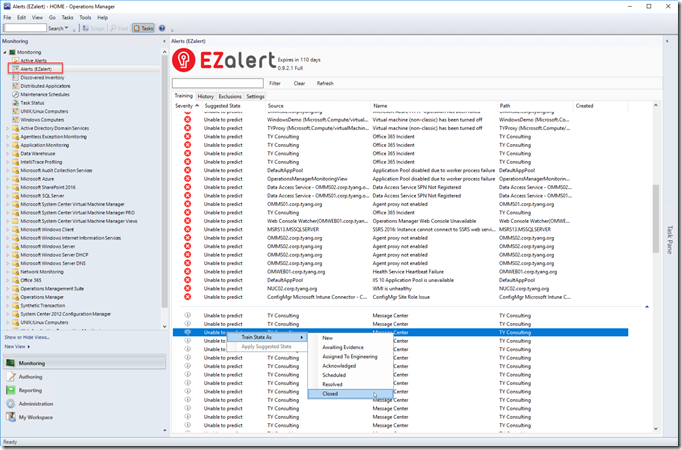
Task: Click critical icon for NUC02 WMI is unhealthy
Action: (187, 288)
